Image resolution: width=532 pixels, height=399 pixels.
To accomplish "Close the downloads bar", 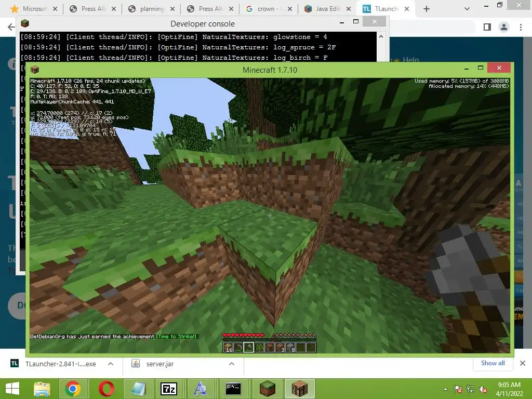I will pyautogui.click(x=523, y=363).
